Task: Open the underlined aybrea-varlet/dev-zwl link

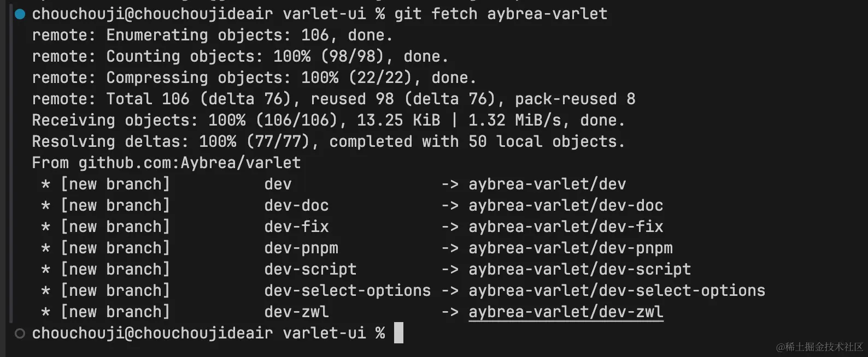Action: point(566,312)
